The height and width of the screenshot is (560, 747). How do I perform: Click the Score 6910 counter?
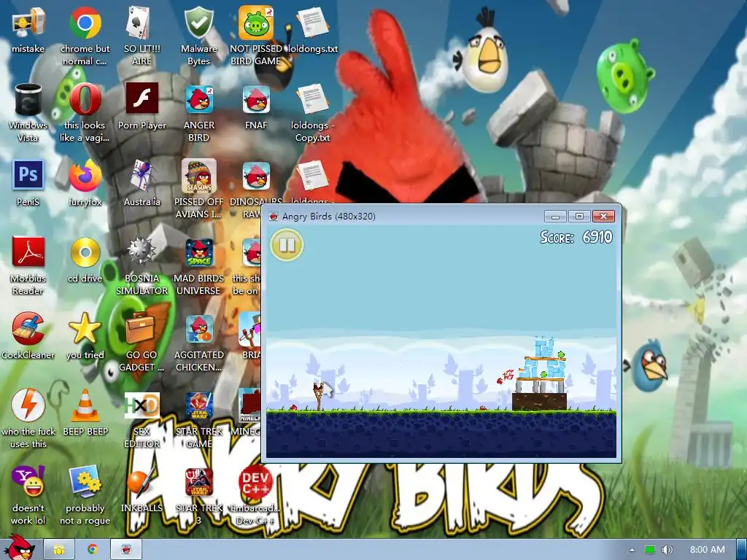(576, 237)
